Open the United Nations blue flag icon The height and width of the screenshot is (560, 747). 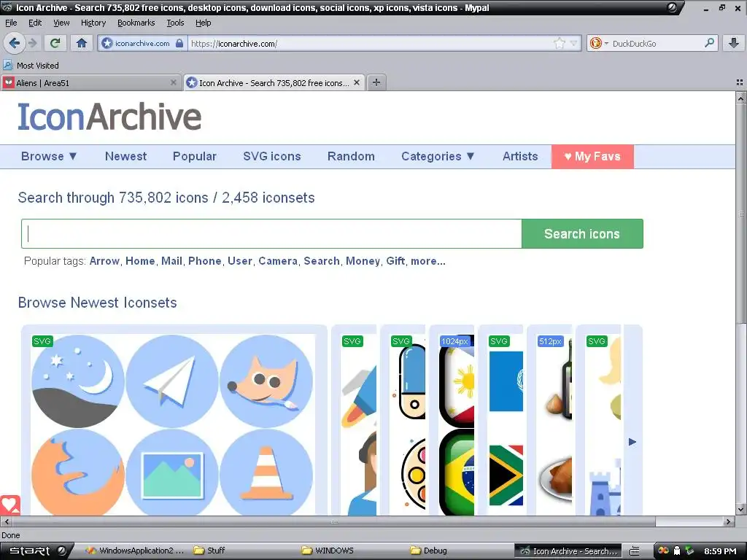coord(506,381)
